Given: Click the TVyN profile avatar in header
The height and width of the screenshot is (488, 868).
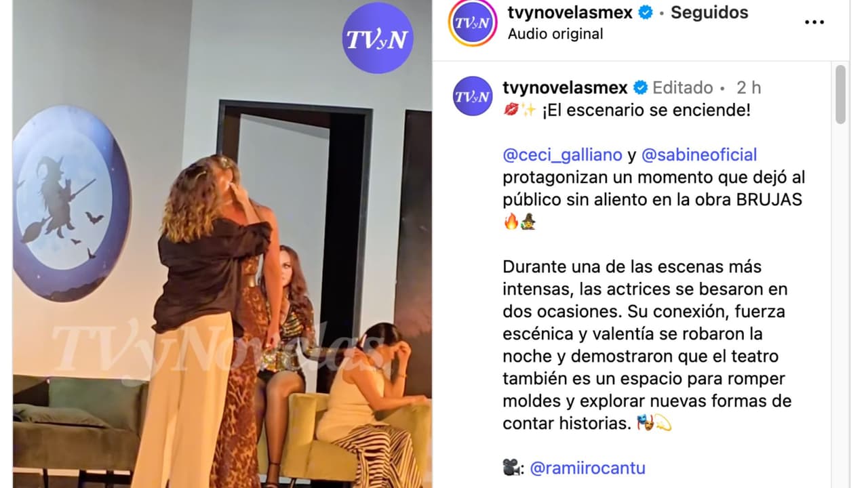Looking at the screenshot, I should point(473,23).
